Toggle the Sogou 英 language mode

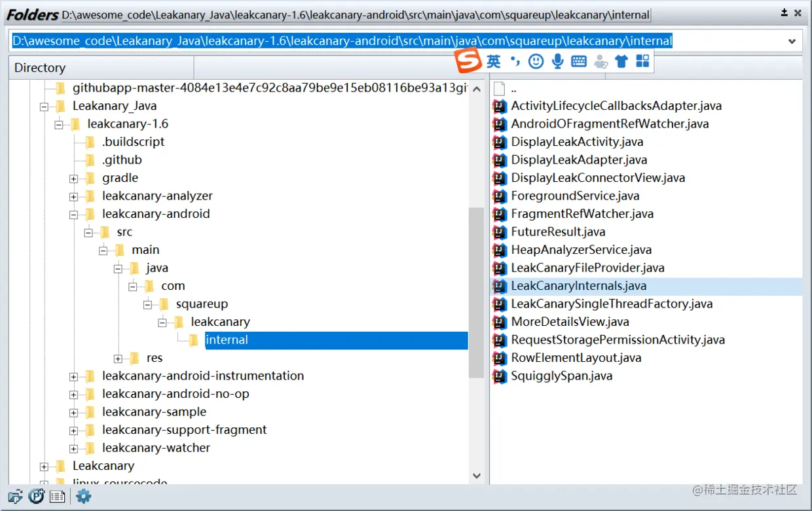pos(494,62)
